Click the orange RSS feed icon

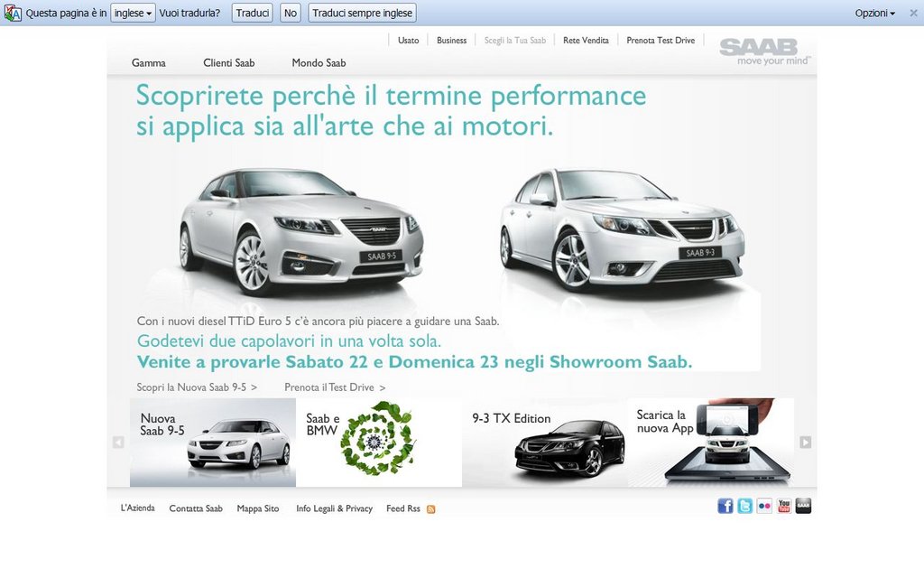coord(430,509)
